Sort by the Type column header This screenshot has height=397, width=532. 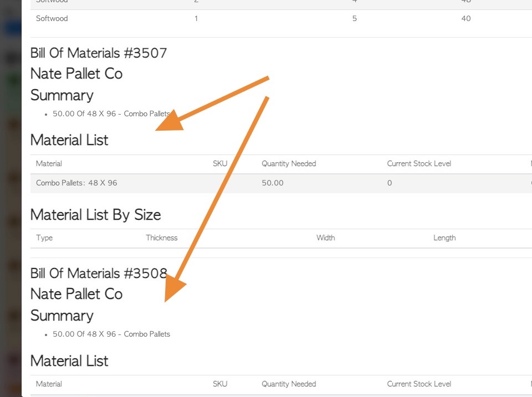44,238
